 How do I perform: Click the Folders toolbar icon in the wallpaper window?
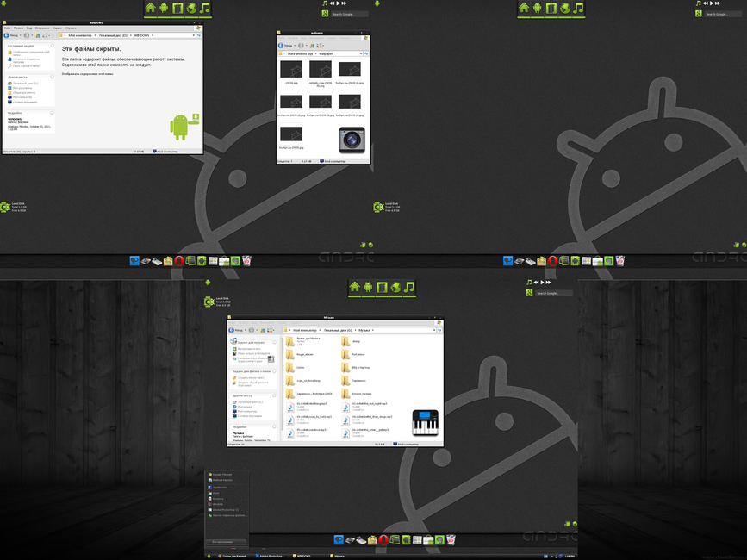tap(312, 46)
